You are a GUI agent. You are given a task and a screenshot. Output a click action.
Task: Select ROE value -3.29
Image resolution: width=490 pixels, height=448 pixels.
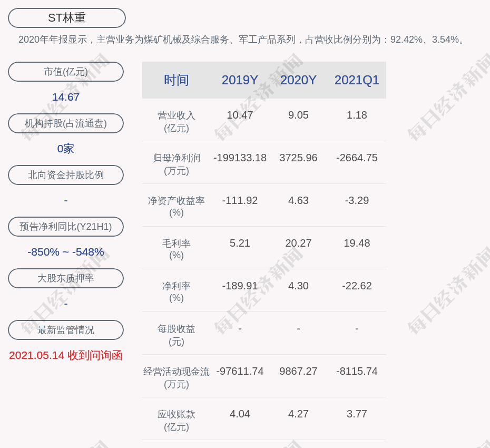click(357, 200)
